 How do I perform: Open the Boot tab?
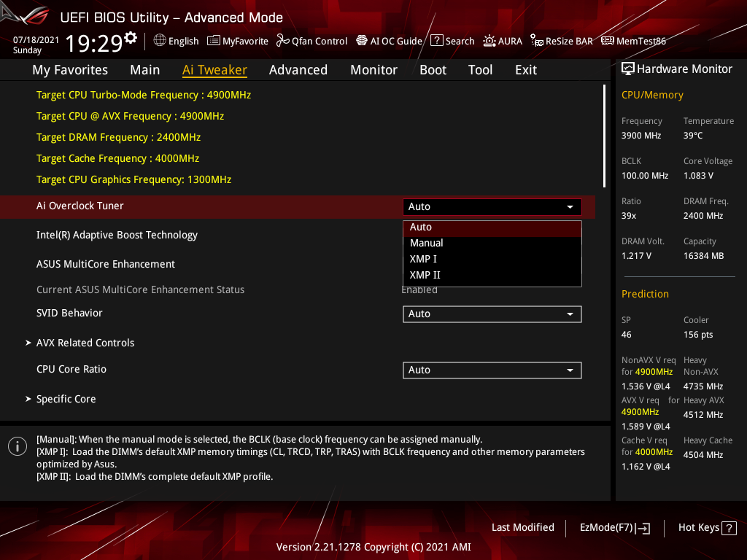tap(433, 69)
